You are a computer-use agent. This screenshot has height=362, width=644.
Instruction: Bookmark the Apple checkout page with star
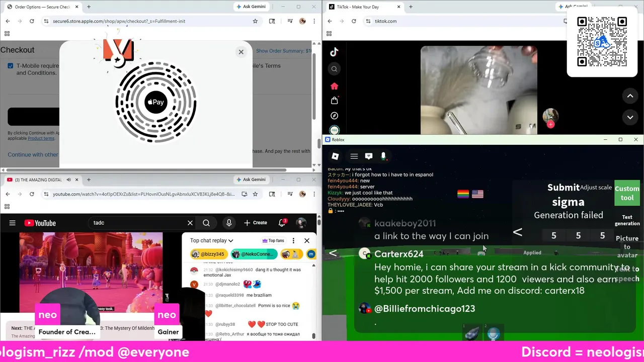(x=255, y=21)
